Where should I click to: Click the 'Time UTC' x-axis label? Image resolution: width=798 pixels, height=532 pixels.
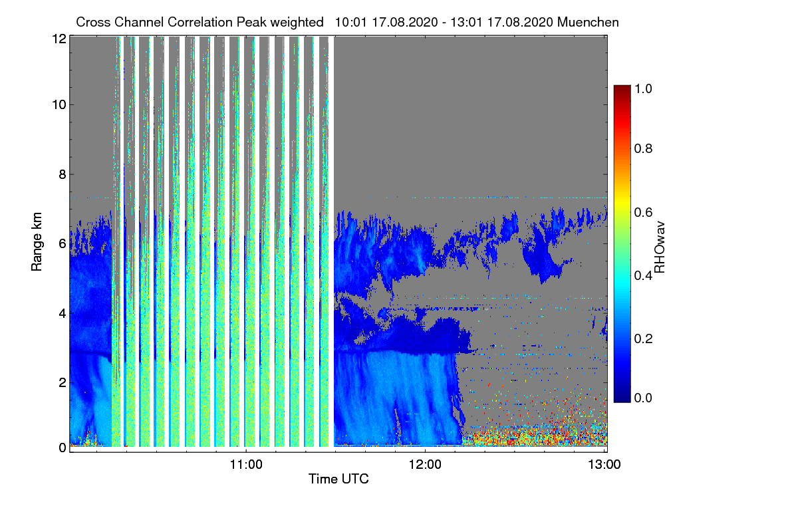(x=338, y=479)
